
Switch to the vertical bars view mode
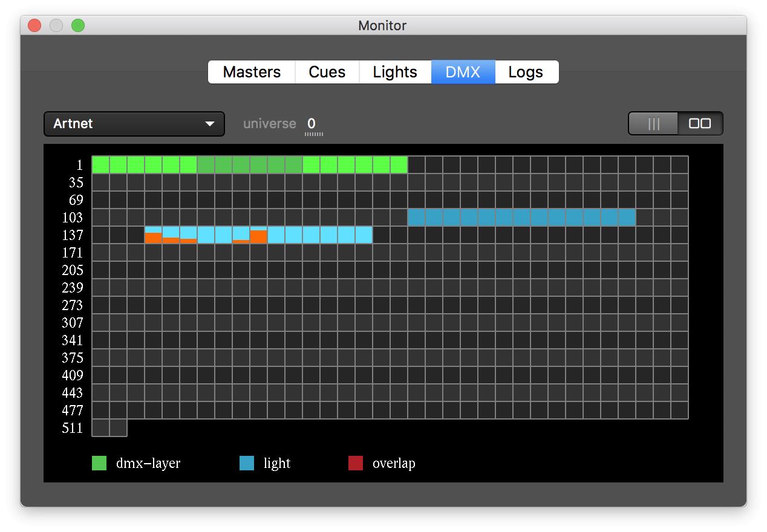[653, 124]
